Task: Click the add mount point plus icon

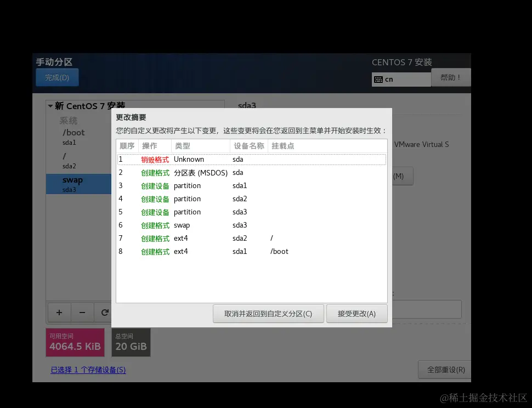Action: 59,313
